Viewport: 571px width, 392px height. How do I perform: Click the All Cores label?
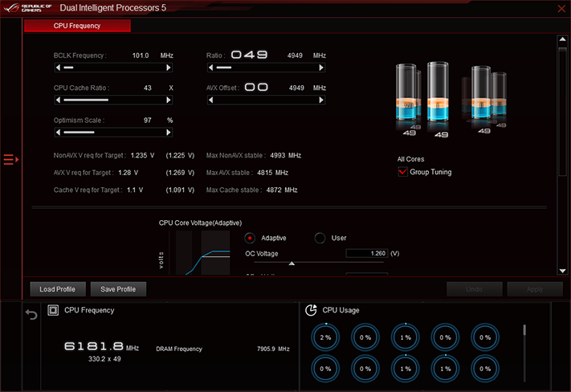point(410,159)
